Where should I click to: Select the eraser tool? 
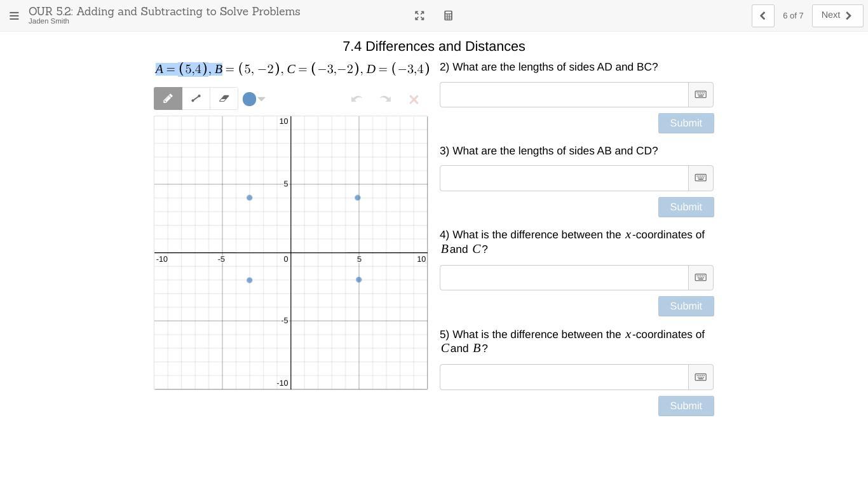click(x=224, y=98)
